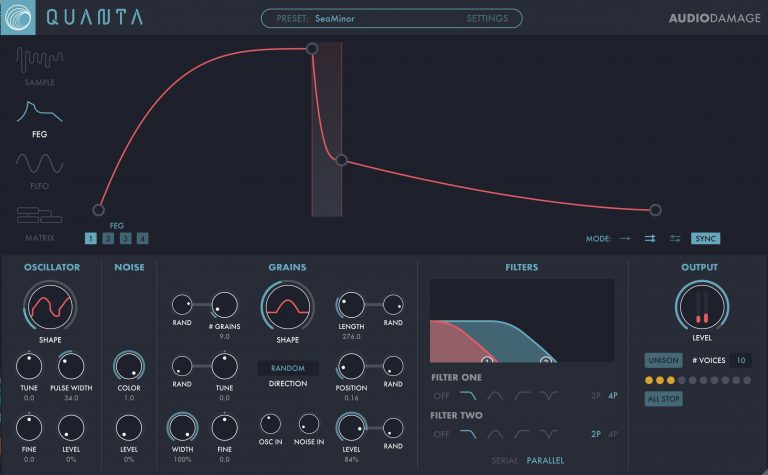
Task: Click the AUDIODAMAGE brand link
Action: point(715,18)
